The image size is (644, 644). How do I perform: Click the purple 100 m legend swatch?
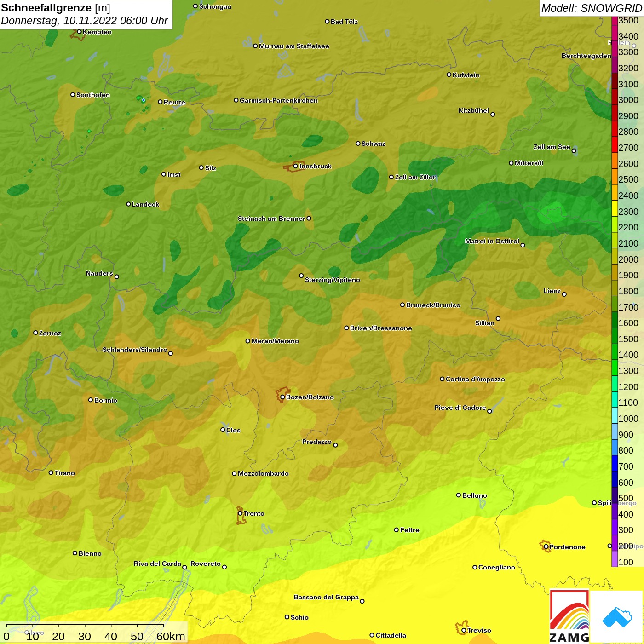[615, 558]
